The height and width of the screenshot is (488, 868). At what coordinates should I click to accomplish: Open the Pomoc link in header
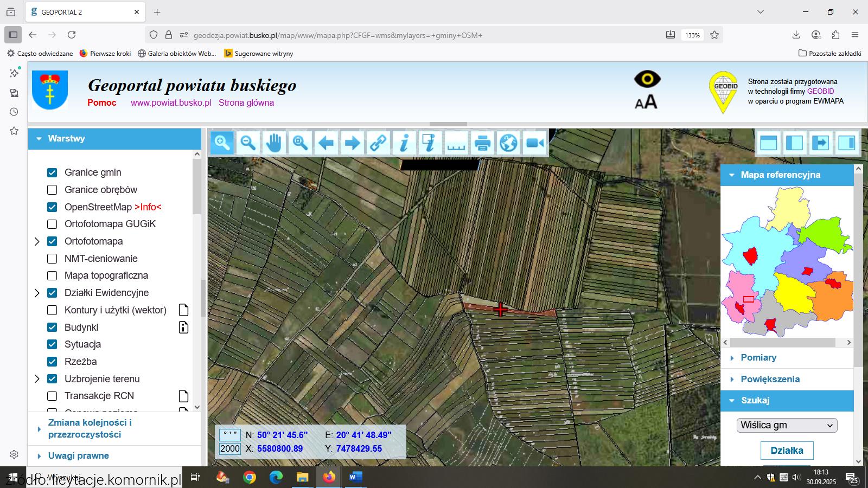[102, 103]
